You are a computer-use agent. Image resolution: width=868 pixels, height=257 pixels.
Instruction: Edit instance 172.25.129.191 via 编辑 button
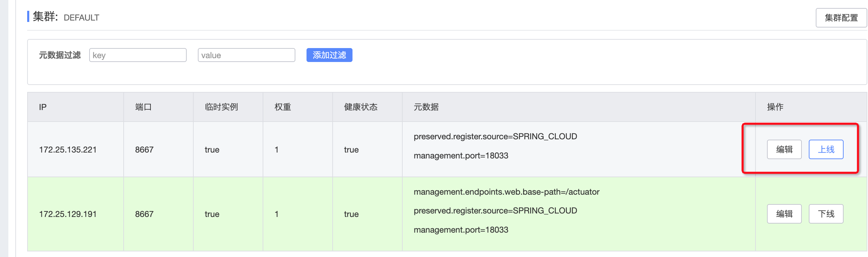(784, 214)
